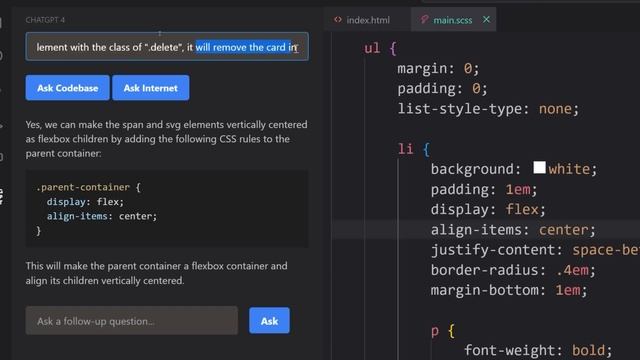Image resolution: width=640 pixels, height=360 pixels.
Task: Click the "margin: 0;" line in the editor
Action: coord(438,69)
